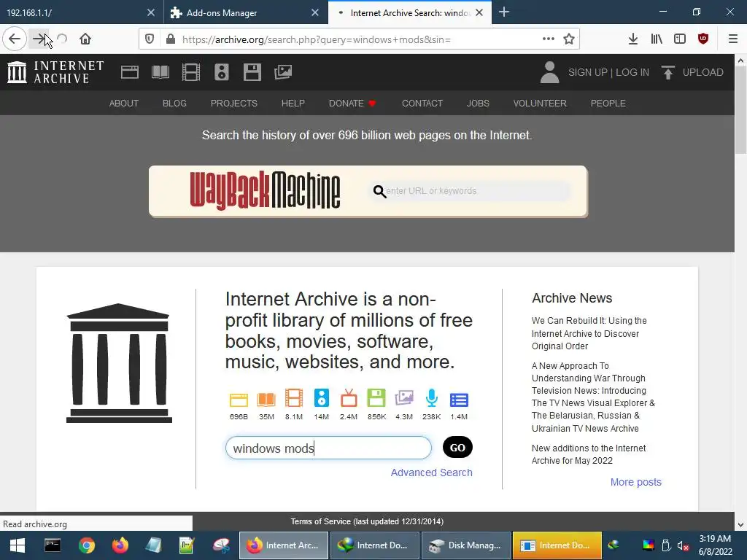The width and height of the screenshot is (747, 560).
Task: Click the browser Back arrow button
Action: pos(15,39)
